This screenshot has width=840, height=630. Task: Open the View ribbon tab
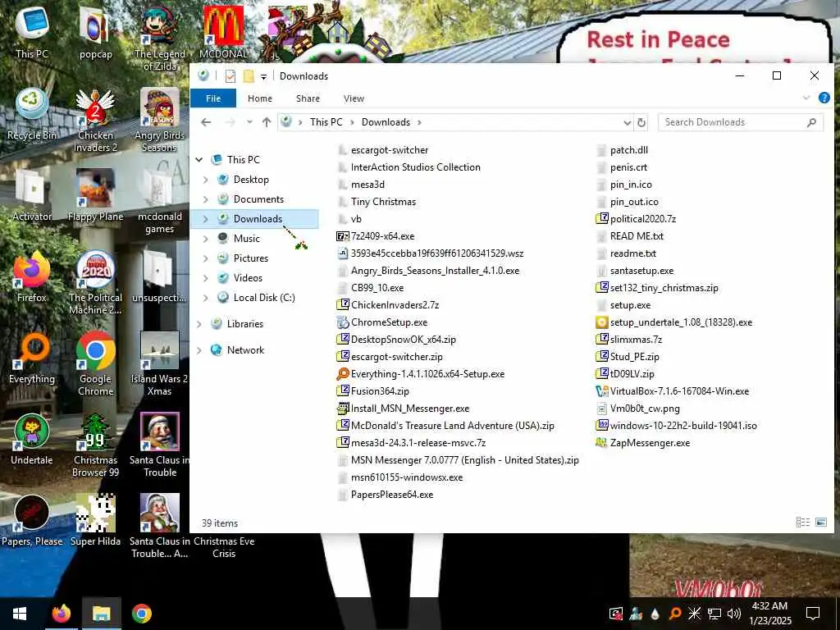click(x=354, y=98)
